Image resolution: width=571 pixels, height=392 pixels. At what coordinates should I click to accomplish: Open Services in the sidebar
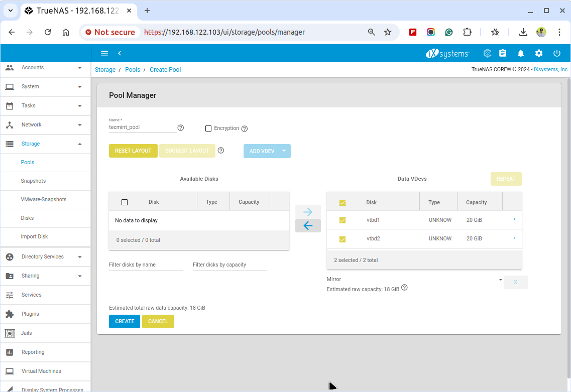[x=46, y=295]
